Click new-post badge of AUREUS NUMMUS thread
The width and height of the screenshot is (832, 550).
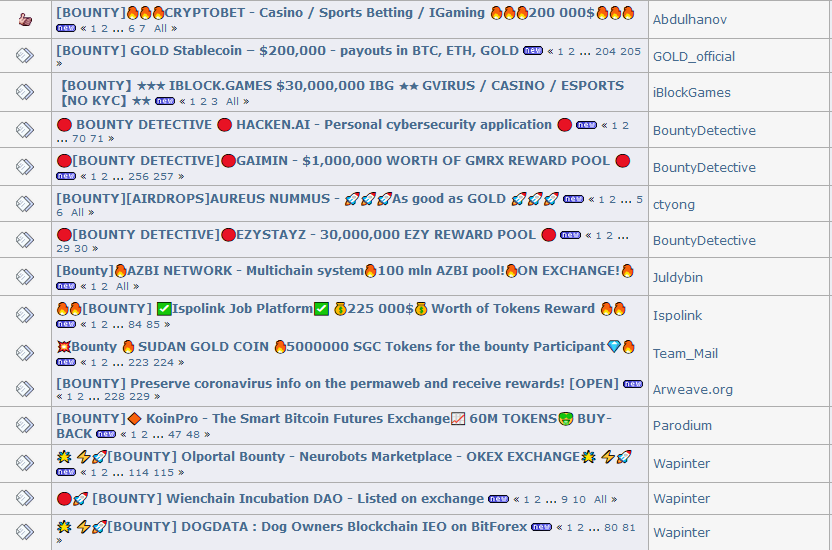574,199
